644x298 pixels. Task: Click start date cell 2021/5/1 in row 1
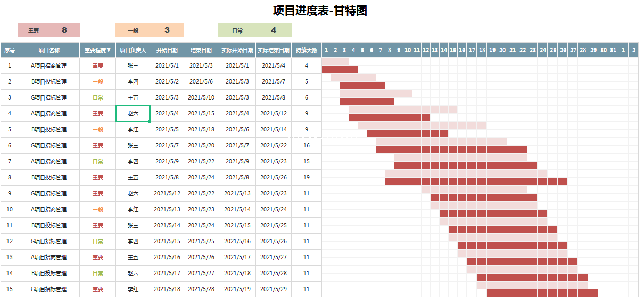point(167,65)
